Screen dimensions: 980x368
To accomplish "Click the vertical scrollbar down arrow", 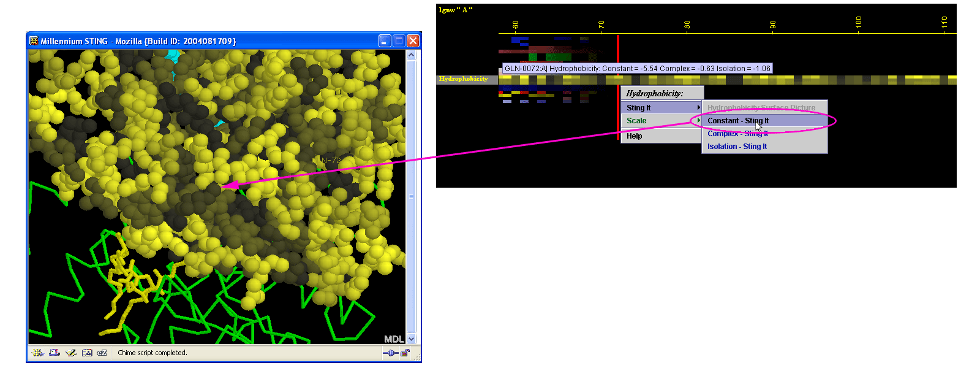I will click(x=412, y=339).
